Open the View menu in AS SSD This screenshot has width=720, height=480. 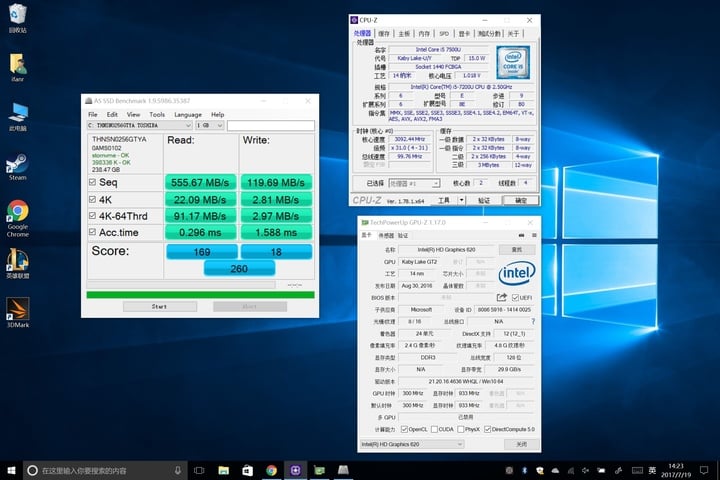(133, 114)
